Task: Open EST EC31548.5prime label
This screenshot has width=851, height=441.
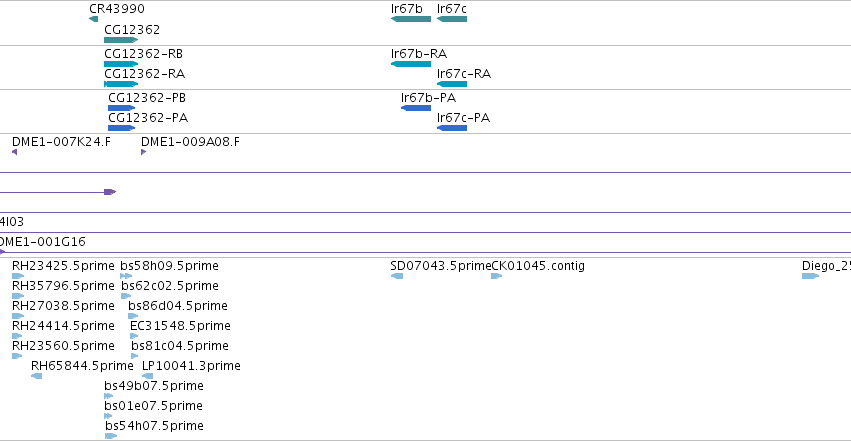Action: [x=180, y=326]
